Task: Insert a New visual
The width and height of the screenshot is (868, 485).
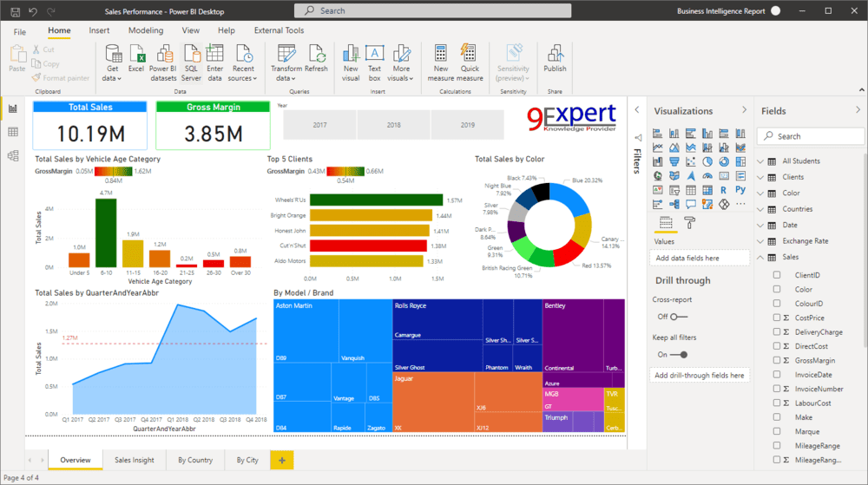Action: [351, 62]
